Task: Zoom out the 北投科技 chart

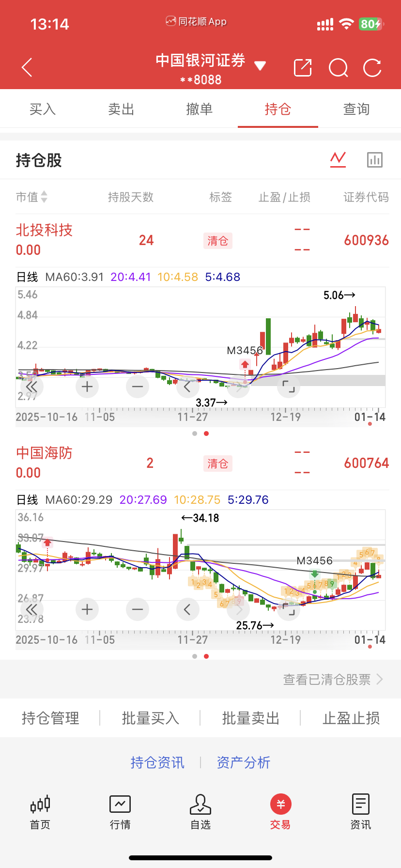Action: 138,387
